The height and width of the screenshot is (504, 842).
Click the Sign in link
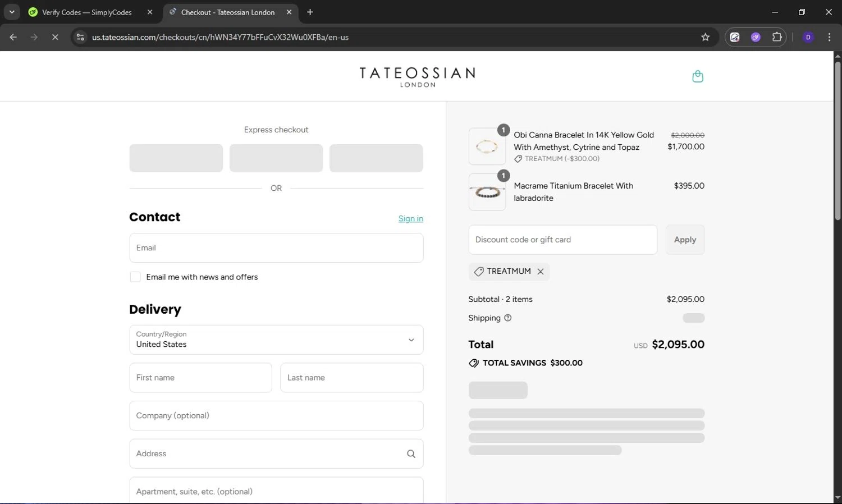(411, 218)
